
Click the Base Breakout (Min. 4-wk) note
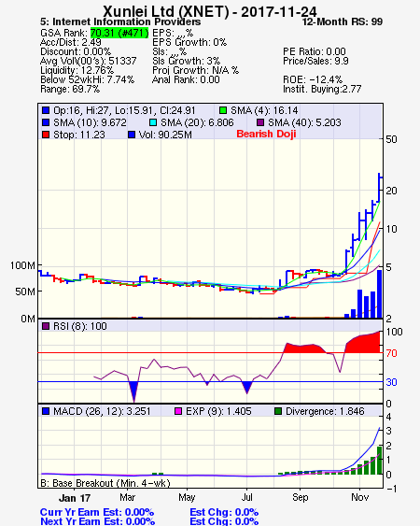105,483
